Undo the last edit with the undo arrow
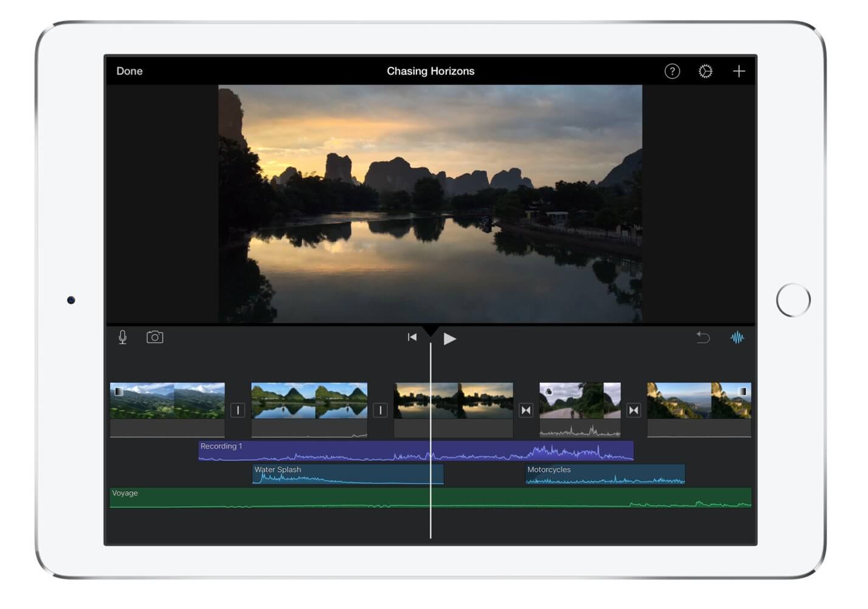Image resolution: width=868 pixels, height=609 pixels. coord(703,337)
